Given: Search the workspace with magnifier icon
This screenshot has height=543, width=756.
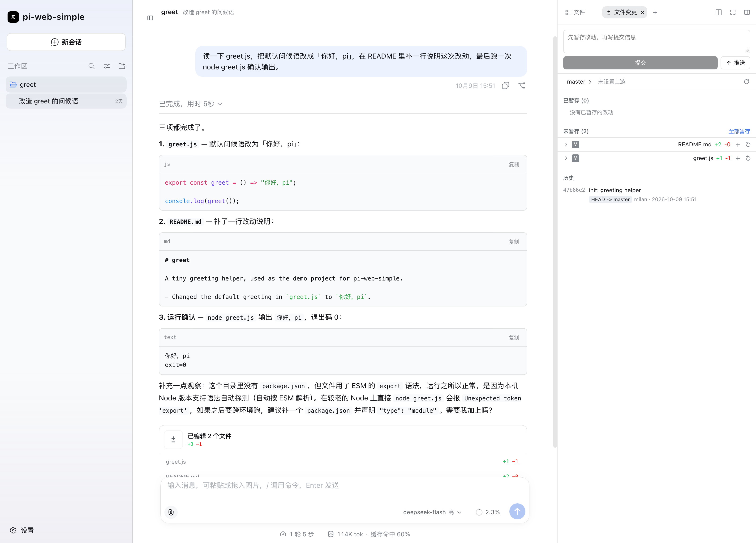Looking at the screenshot, I should click(x=91, y=66).
